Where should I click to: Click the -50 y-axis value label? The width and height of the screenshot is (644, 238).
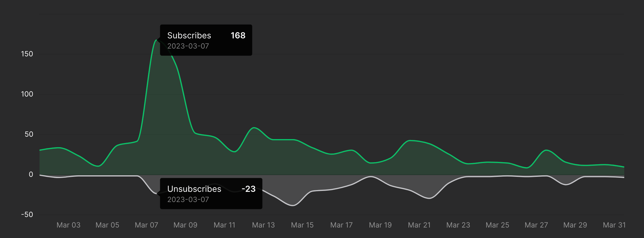pyautogui.click(x=27, y=215)
